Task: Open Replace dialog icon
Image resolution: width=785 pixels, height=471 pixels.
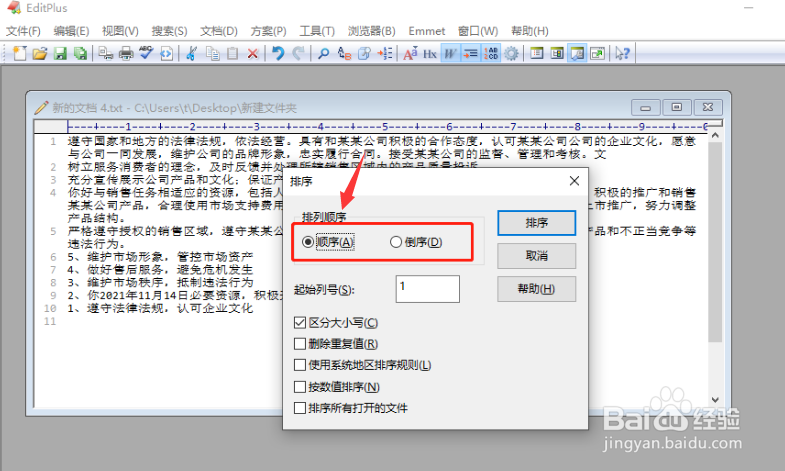Action: click(x=344, y=53)
